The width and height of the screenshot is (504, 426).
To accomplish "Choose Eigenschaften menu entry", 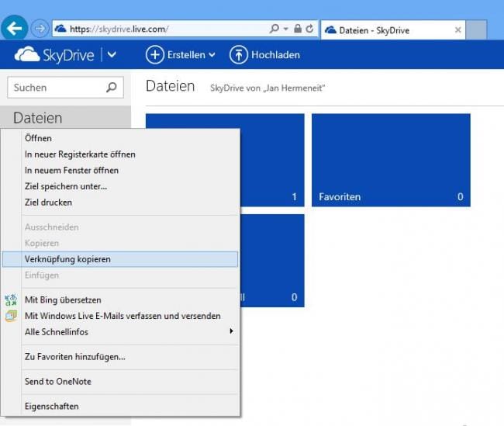I will click(x=120, y=406).
